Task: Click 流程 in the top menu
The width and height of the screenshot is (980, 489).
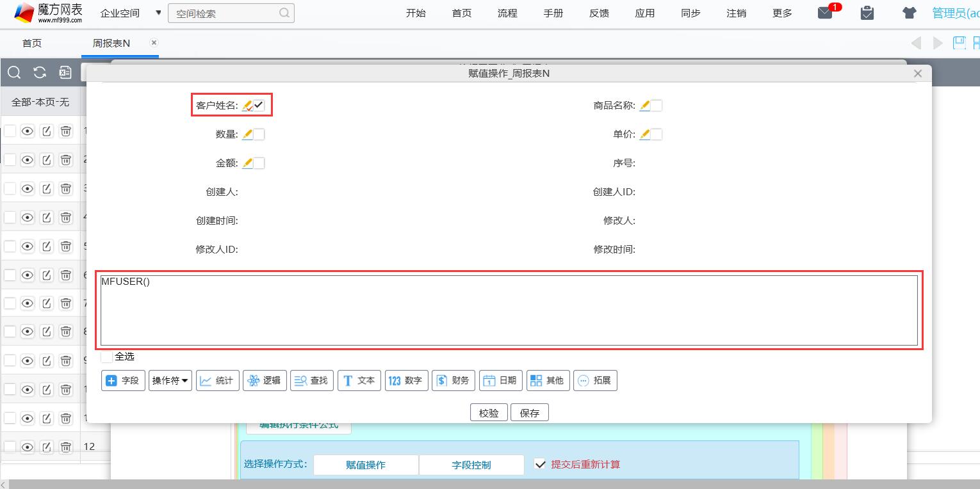Action: (507, 13)
